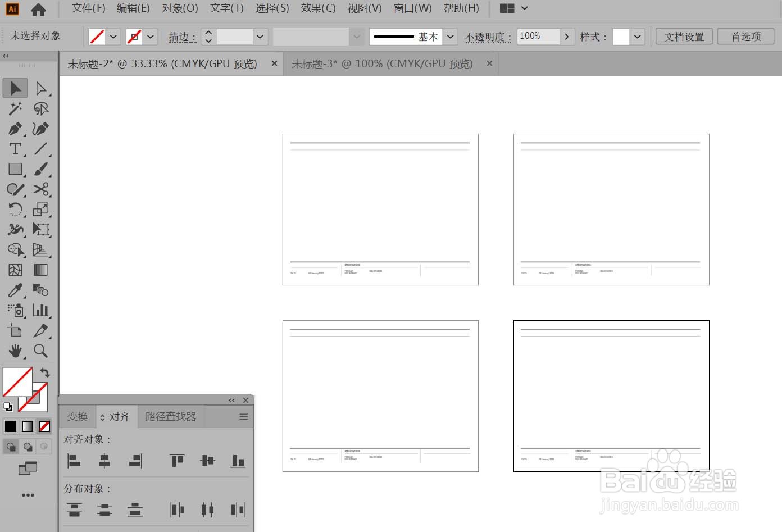The width and height of the screenshot is (782, 532).
Task: Select the Hand tool
Action: tap(15, 351)
